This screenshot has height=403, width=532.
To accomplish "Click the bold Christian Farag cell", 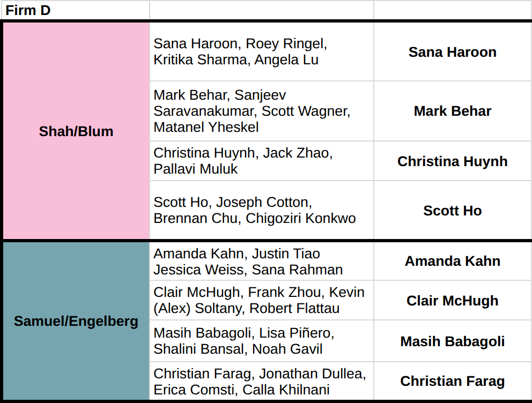I will (x=453, y=382).
